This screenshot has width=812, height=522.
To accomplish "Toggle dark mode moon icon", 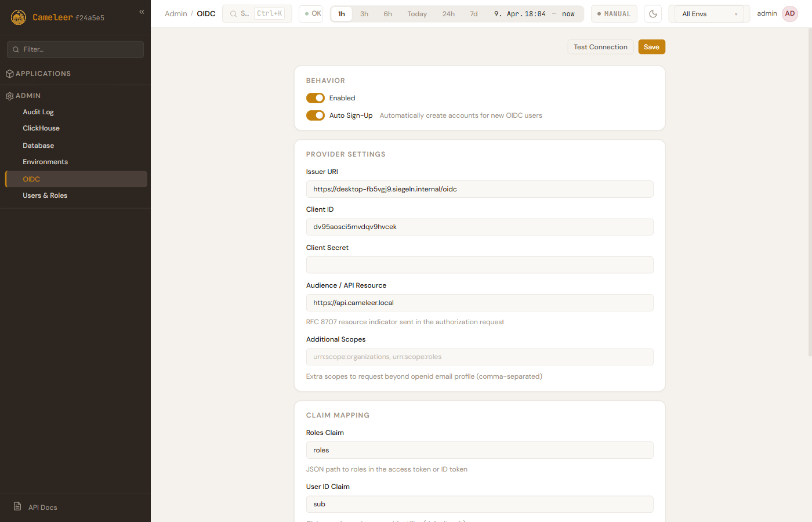I will click(x=653, y=14).
